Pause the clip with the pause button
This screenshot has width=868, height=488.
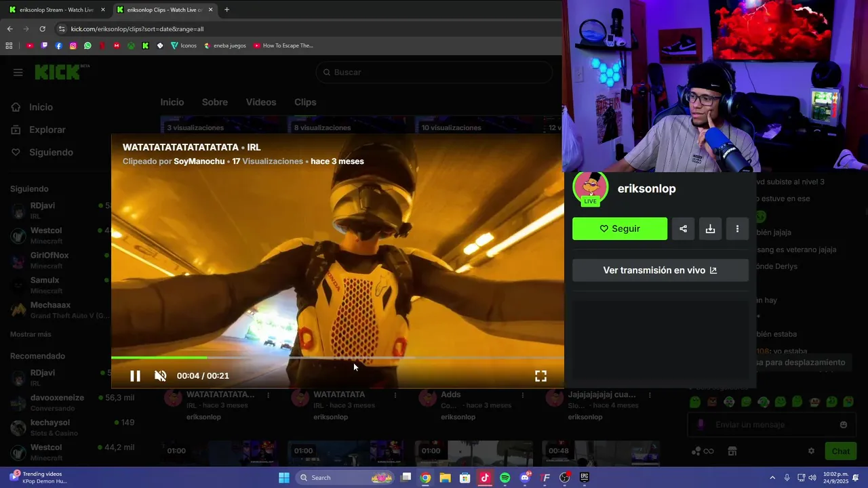[x=135, y=376]
